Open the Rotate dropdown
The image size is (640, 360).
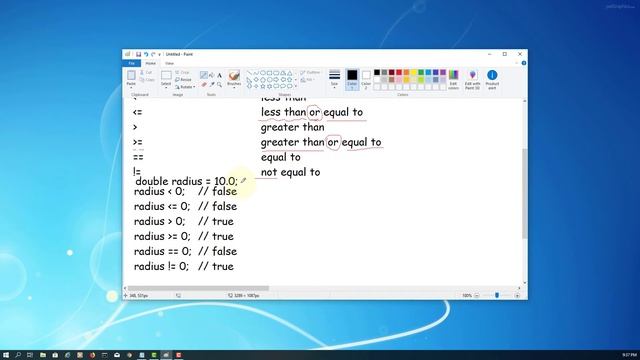click(x=185, y=87)
